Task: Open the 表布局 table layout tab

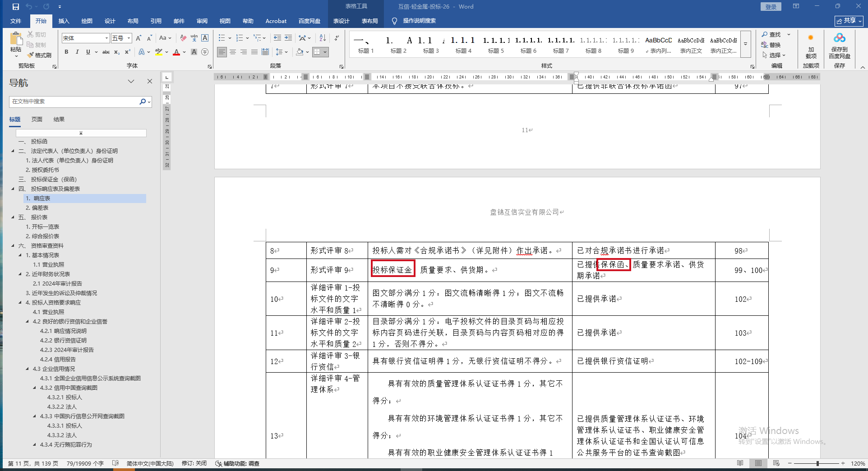Action: tap(370, 21)
